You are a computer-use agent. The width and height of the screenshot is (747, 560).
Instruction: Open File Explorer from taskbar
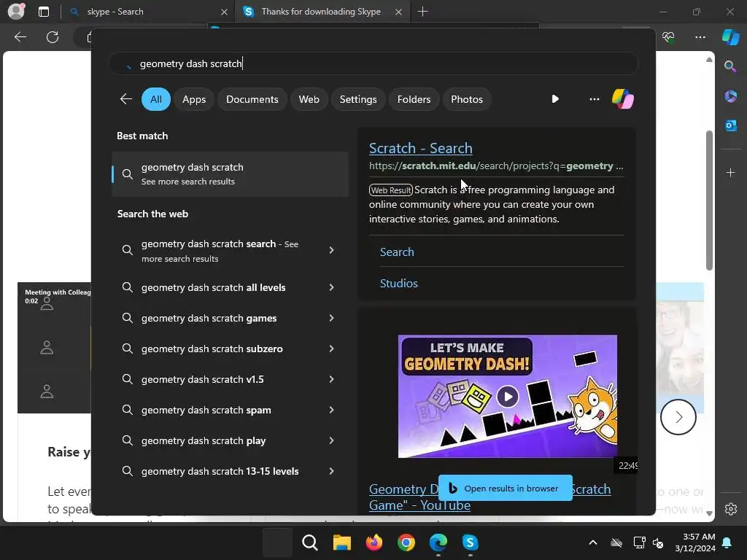pos(341,542)
